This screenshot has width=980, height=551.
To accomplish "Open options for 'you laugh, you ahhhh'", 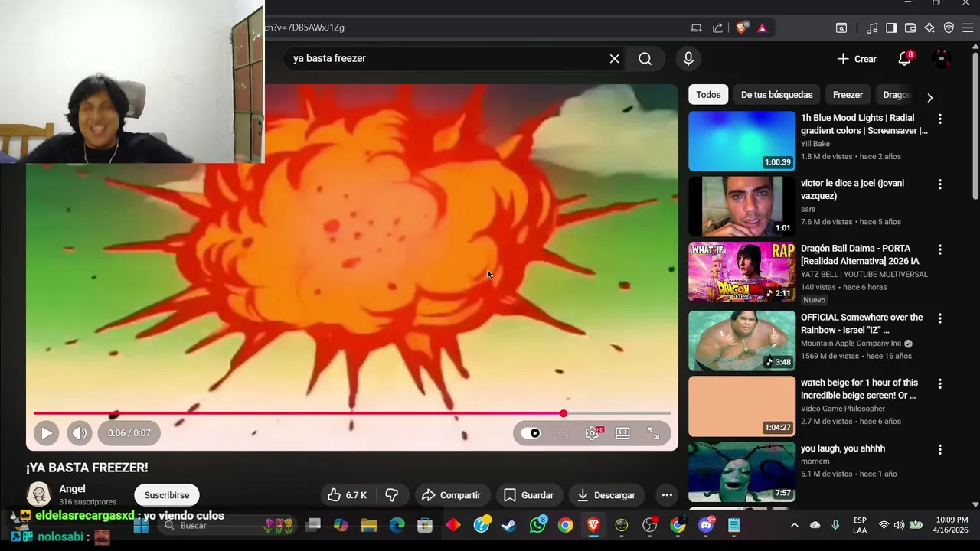I will 940,449.
